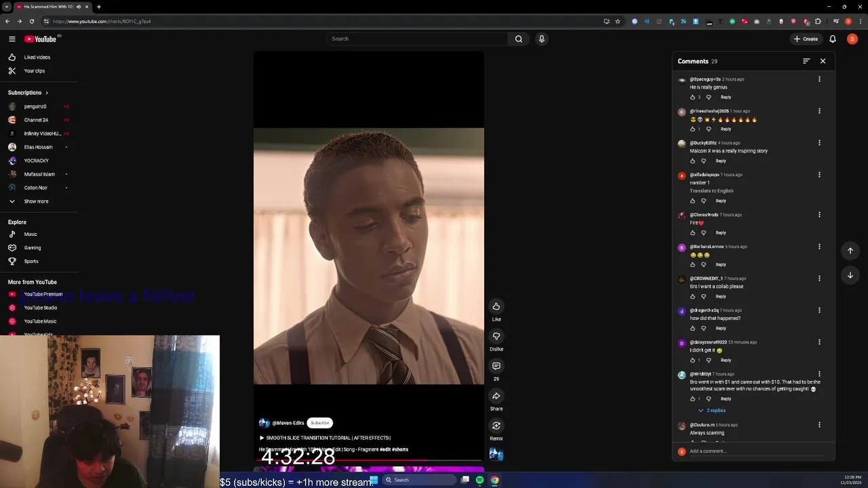
Task: Open Channel 24 subscription
Action: 36,120
